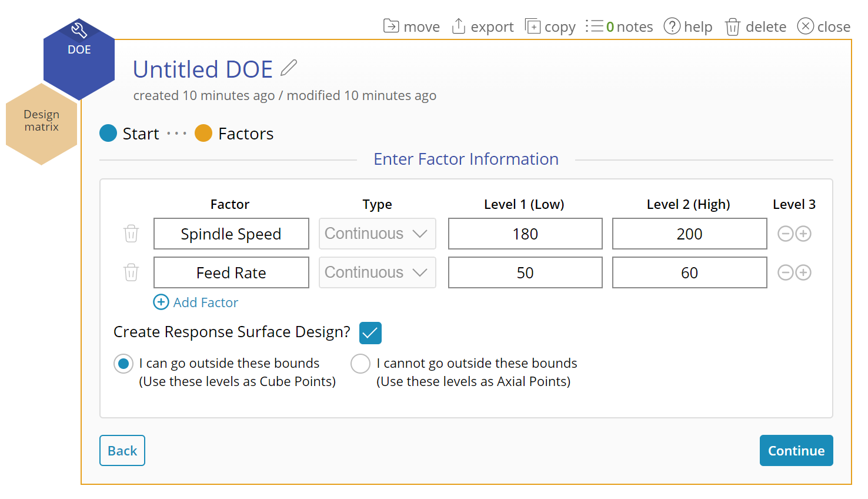
Task: Open Type dropdown for Spindle Speed
Action: click(377, 234)
